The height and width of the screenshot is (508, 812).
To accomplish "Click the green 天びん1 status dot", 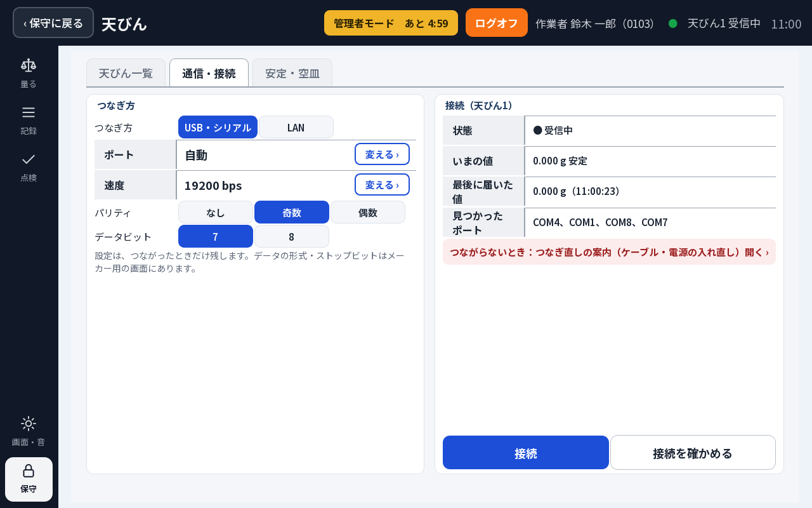I will pyautogui.click(x=673, y=23).
